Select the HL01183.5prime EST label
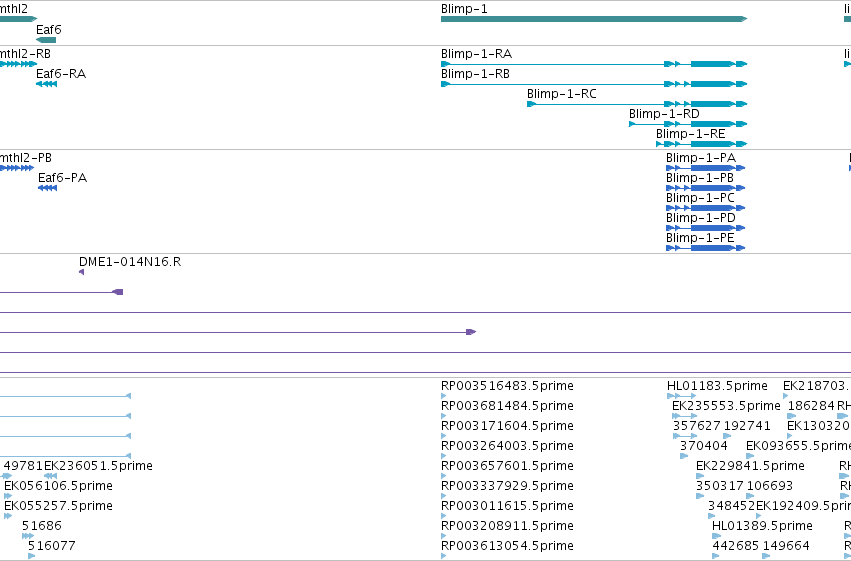Viewport: 851px width, 561px height. pos(717,386)
